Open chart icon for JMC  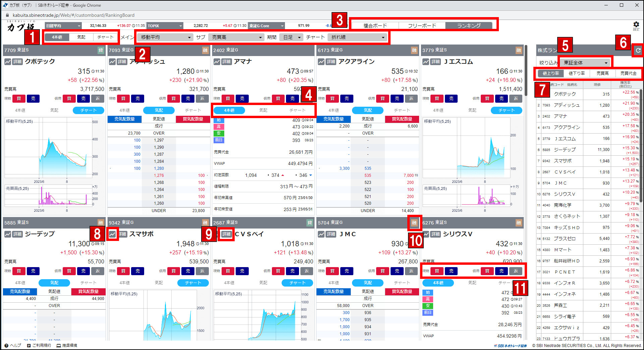[321, 234]
